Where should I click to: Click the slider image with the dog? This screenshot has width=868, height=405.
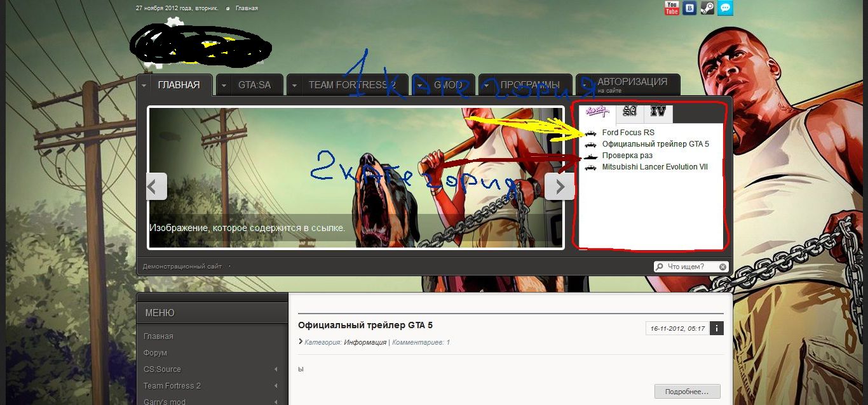pos(355,178)
